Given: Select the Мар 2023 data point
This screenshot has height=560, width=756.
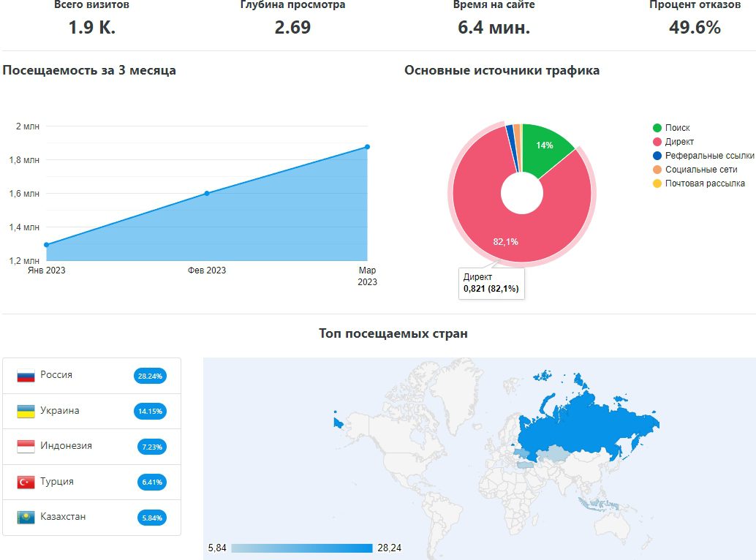Looking at the screenshot, I should coord(367,147).
